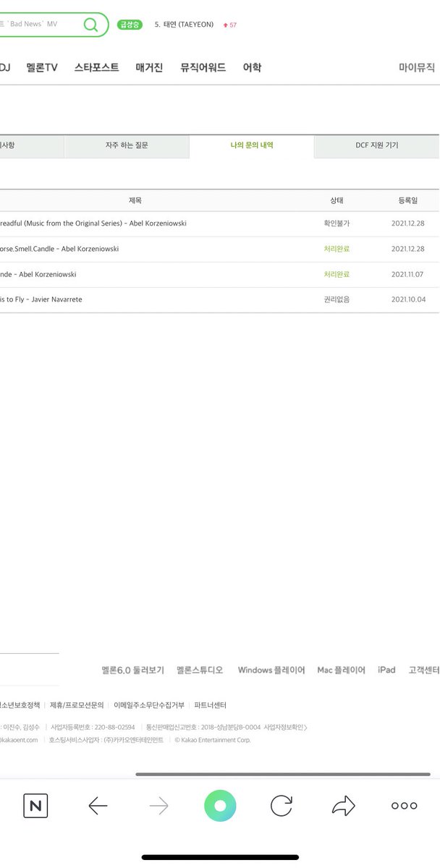Open 멜론6.0 둘러보기 link

[133, 670]
